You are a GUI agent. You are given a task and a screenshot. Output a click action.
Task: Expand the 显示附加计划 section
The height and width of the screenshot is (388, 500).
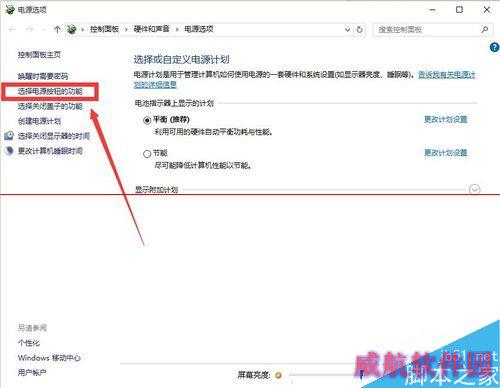click(474, 190)
